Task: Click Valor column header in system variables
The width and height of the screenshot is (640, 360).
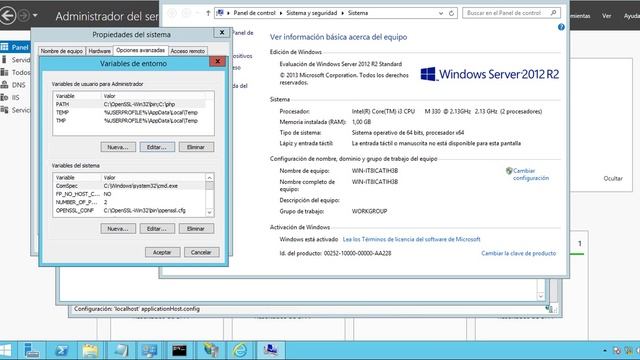Action: click(153, 178)
